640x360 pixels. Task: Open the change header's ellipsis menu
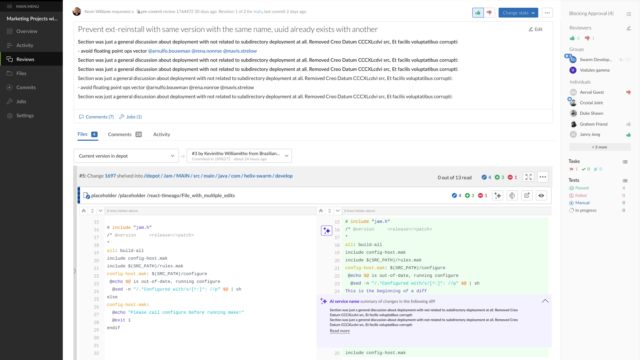(542, 177)
